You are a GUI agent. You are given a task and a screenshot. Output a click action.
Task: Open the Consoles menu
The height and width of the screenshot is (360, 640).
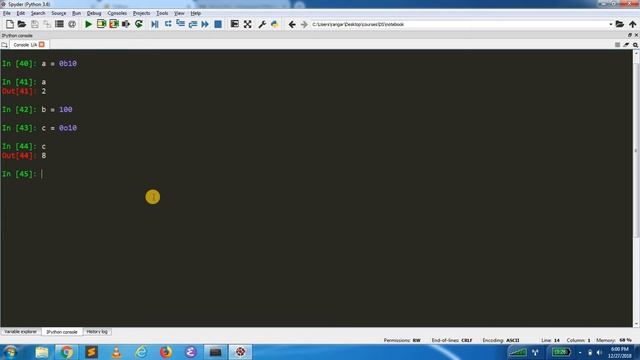[x=117, y=13]
